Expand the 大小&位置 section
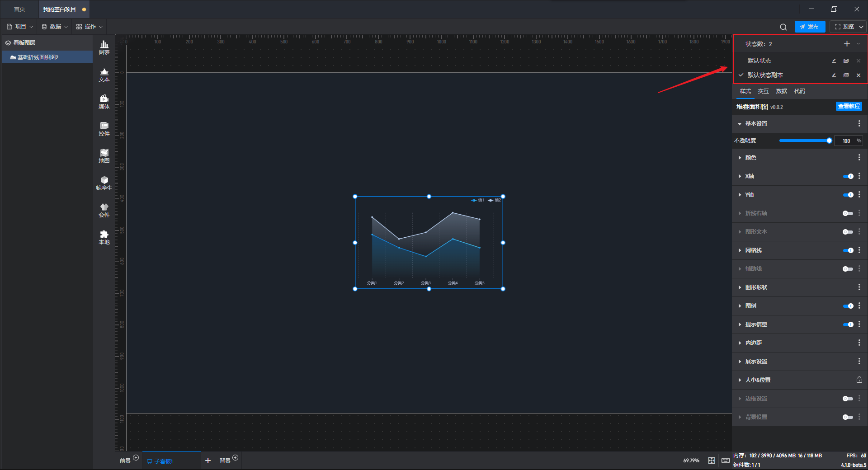This screenshot has height=470, width=868. point(740,380)
